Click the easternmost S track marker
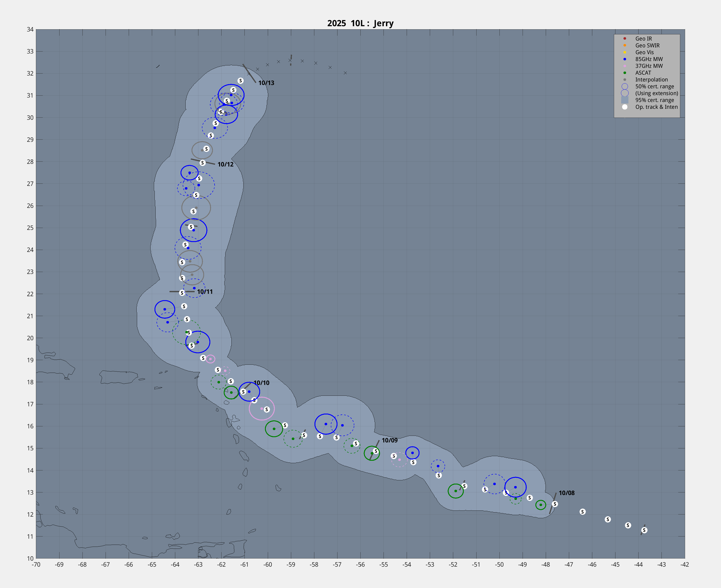 [644, 530]
